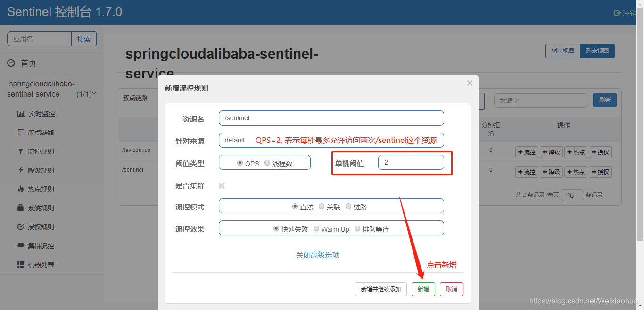
Task: Focus the 应用名 search field
Action: click(40, 39)
